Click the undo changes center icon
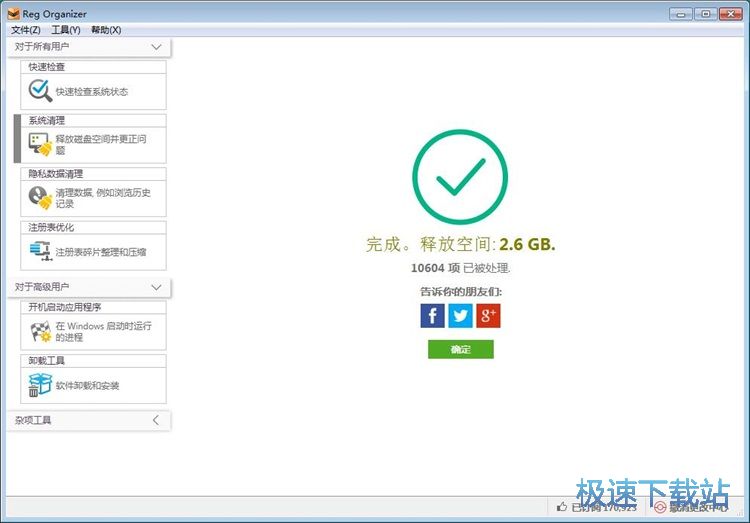 pyautogui.click(x=660, y=507)
